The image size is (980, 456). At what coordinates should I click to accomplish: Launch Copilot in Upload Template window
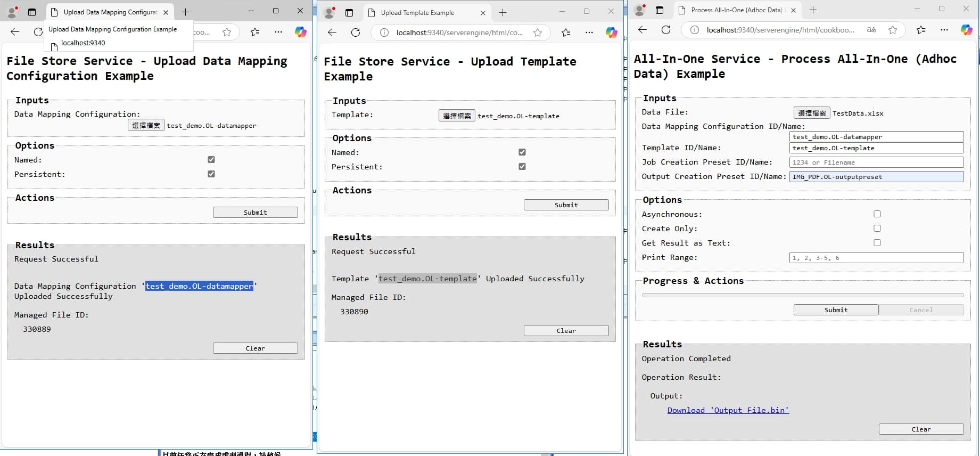[x=612, y=32]
